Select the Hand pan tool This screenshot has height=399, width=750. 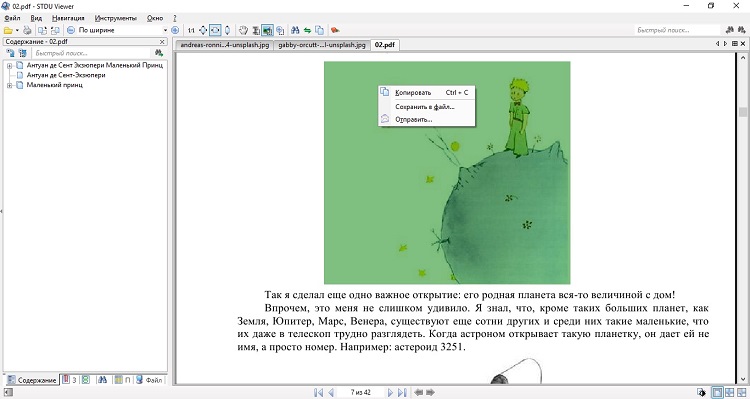(243, 30)
